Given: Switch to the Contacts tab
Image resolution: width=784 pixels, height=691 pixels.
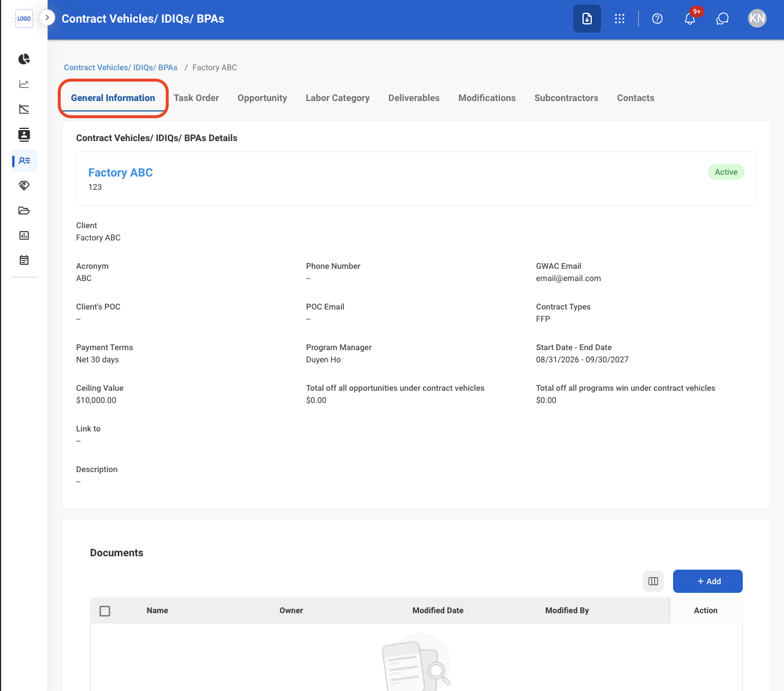Looking at the screenshot, I should (636, 98).
